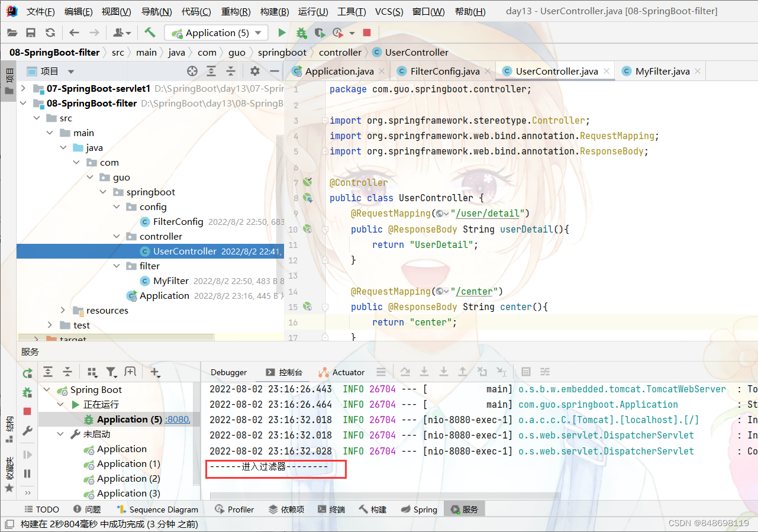Expand the test folder
Image resolution: width=758 pixels, height=532 pixels.
(51, 325)
